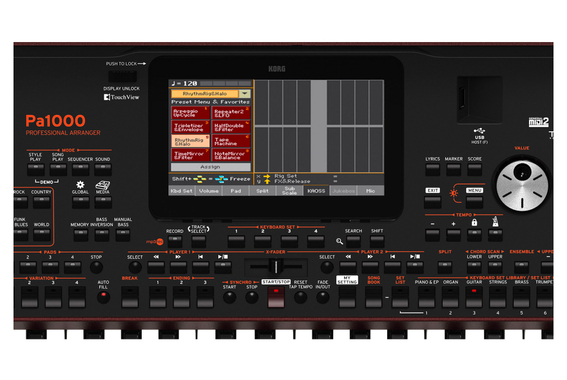This screenshot has width=567, height=380.
Task: Play or stop Player 1
Action: tap(223, 268)
